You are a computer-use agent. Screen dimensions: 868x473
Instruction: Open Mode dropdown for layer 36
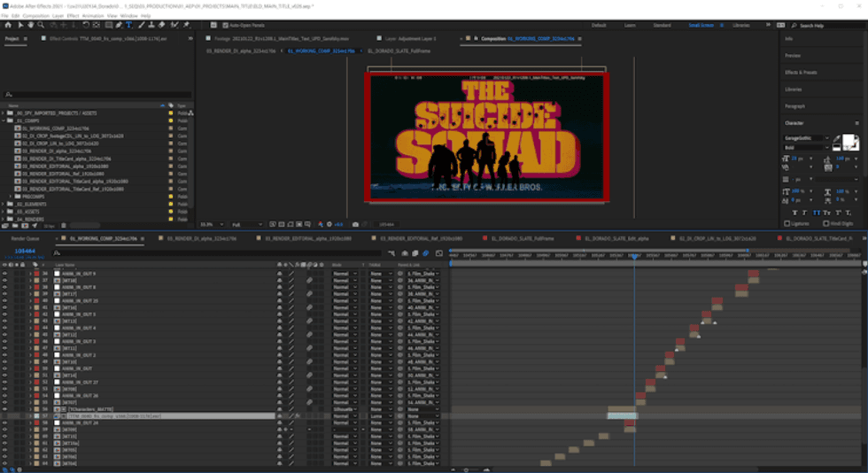pyautogui.click(x=345, y=274)
